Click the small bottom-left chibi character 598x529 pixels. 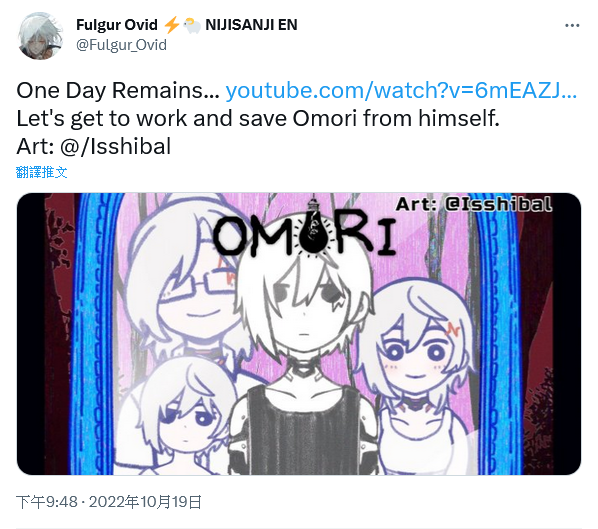point(183,416)
